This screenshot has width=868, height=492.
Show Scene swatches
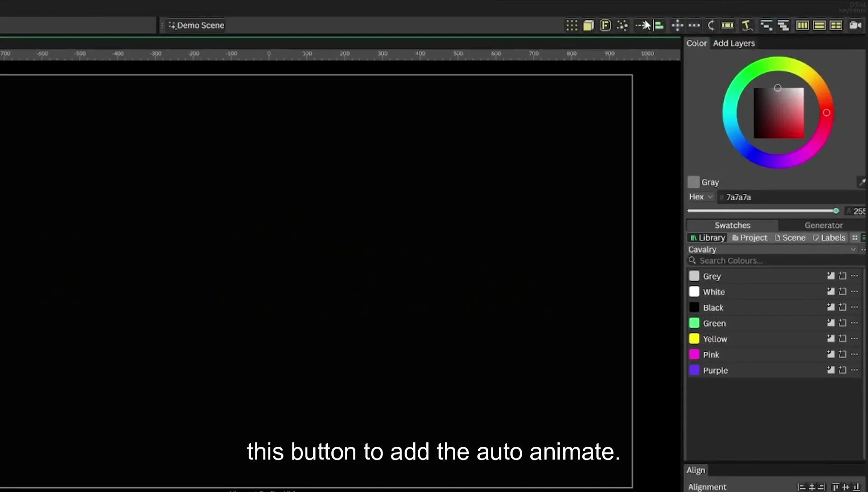pyautogui.click(x=790, y=237)
